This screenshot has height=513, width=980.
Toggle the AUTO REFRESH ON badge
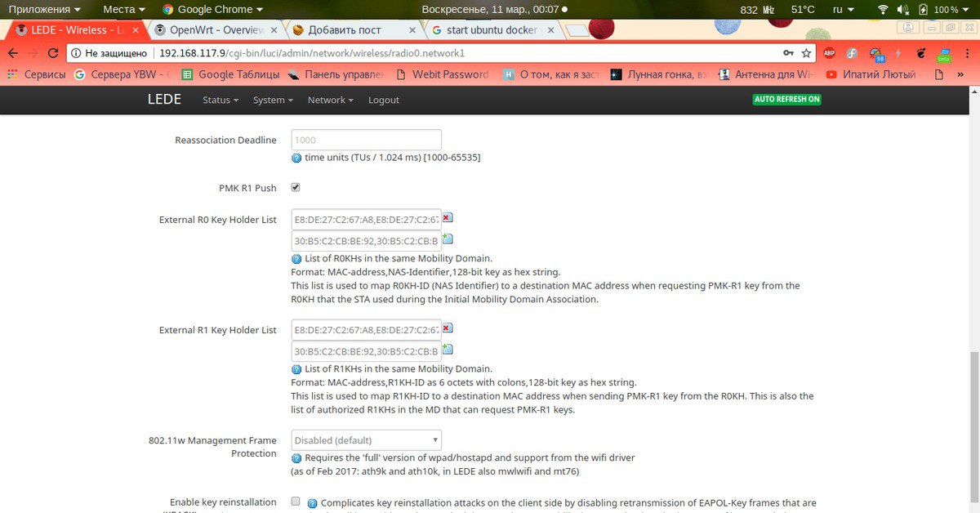point(787,99)
